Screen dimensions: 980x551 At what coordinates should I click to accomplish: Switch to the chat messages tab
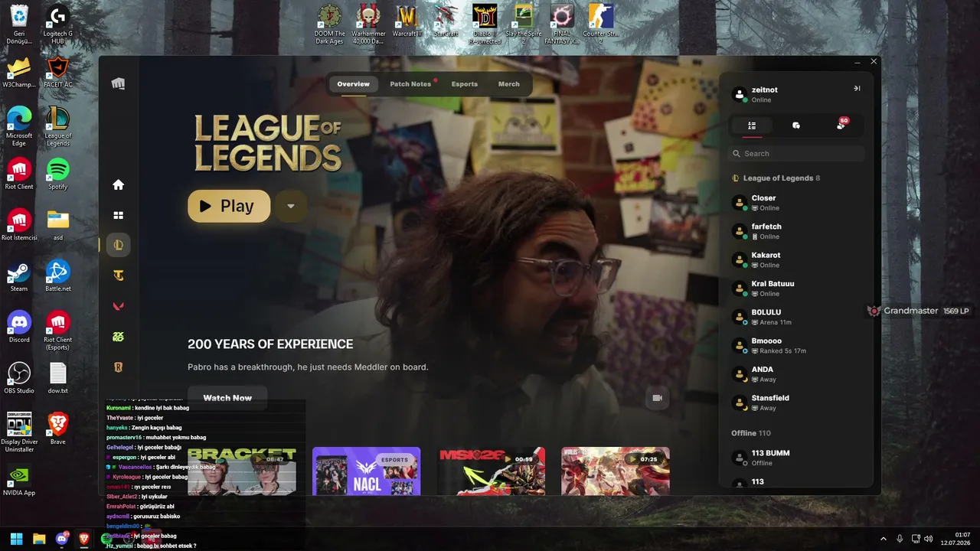pos(796,126)
